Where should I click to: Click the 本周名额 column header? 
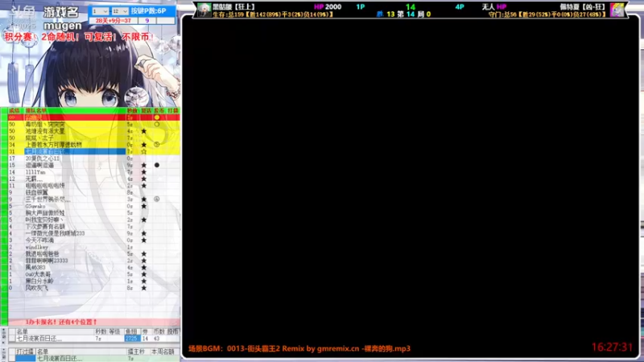(x=163, y=352)
